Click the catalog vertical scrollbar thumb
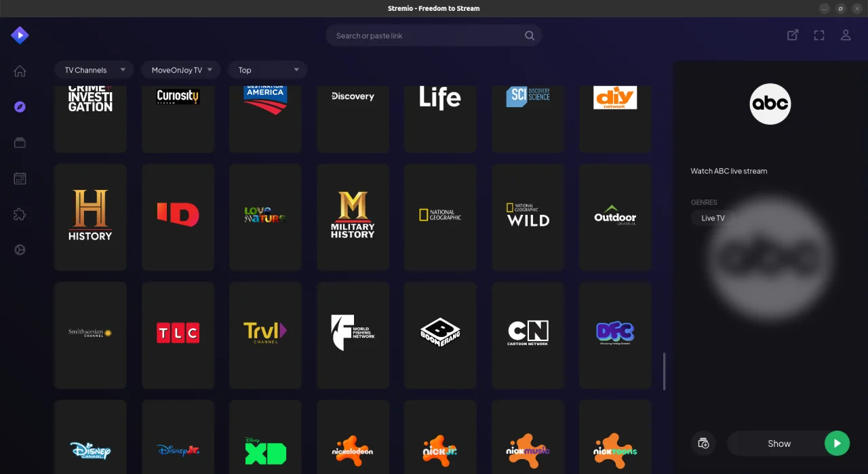 coord(665,372)
